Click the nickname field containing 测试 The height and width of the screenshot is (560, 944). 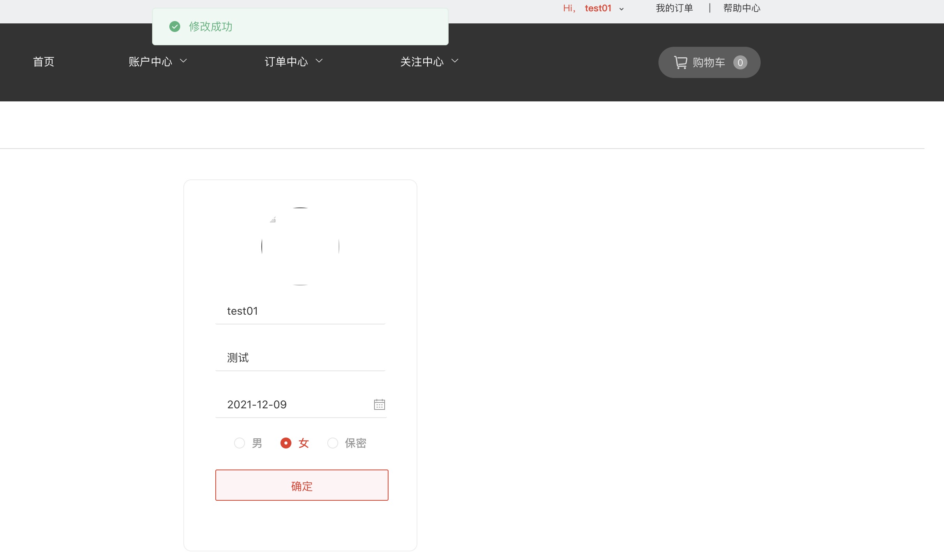point(300,358)
